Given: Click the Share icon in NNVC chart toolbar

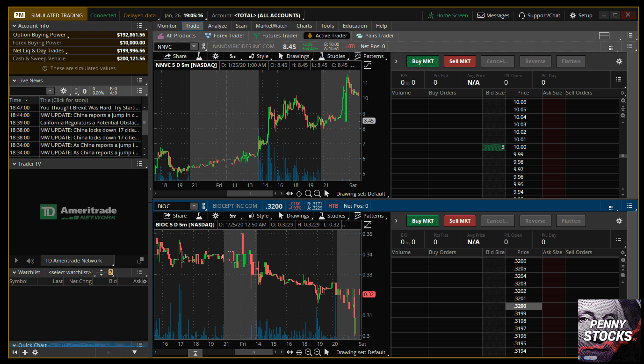Looking at the screenshot, I should click(x=175, y=56).
